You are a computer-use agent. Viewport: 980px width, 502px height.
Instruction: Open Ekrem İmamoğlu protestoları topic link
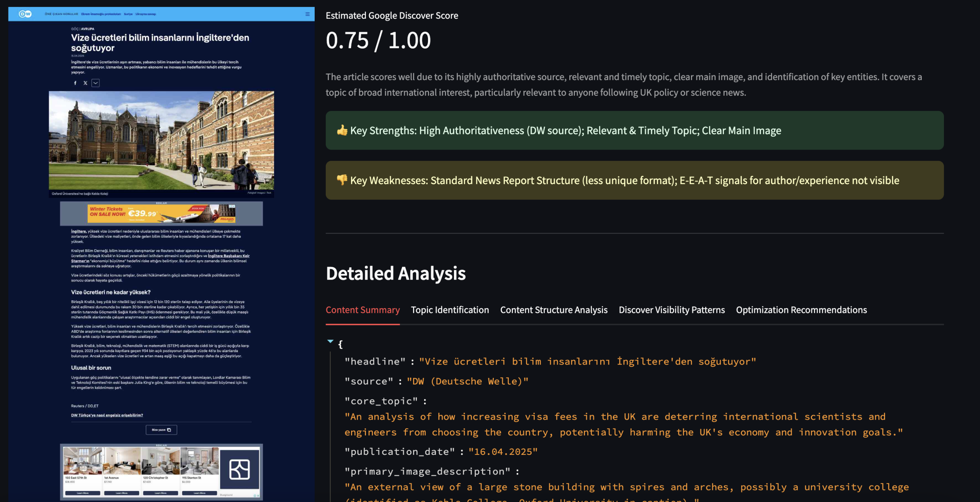(x=101, y=14)
